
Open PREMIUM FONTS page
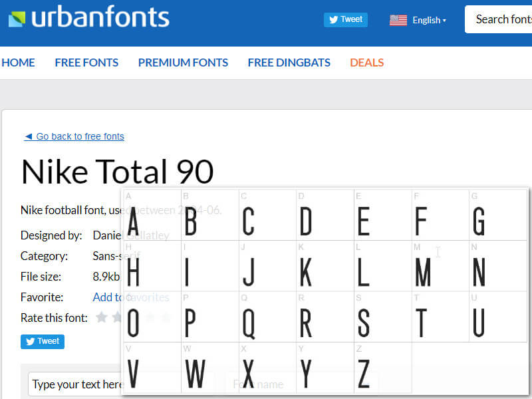pyautogui.click(x=183, y=63)
